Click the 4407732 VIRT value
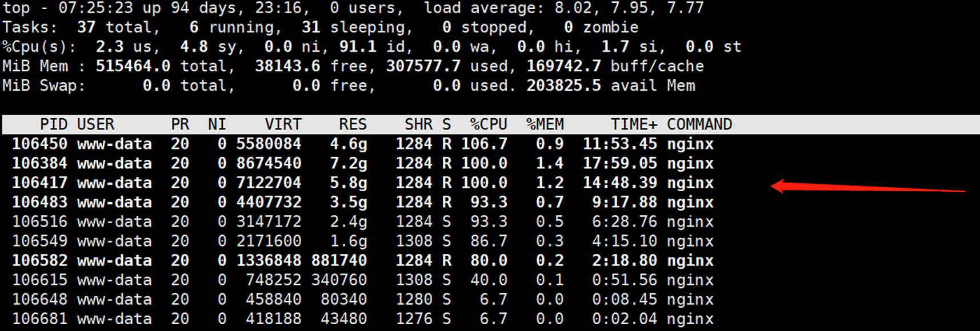 click(x=269, y=202)
